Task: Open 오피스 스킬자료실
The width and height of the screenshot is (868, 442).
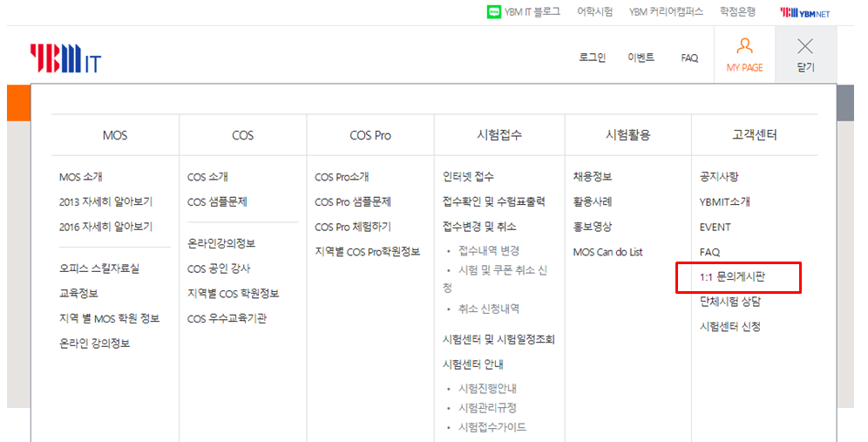Action: [99, 269]
